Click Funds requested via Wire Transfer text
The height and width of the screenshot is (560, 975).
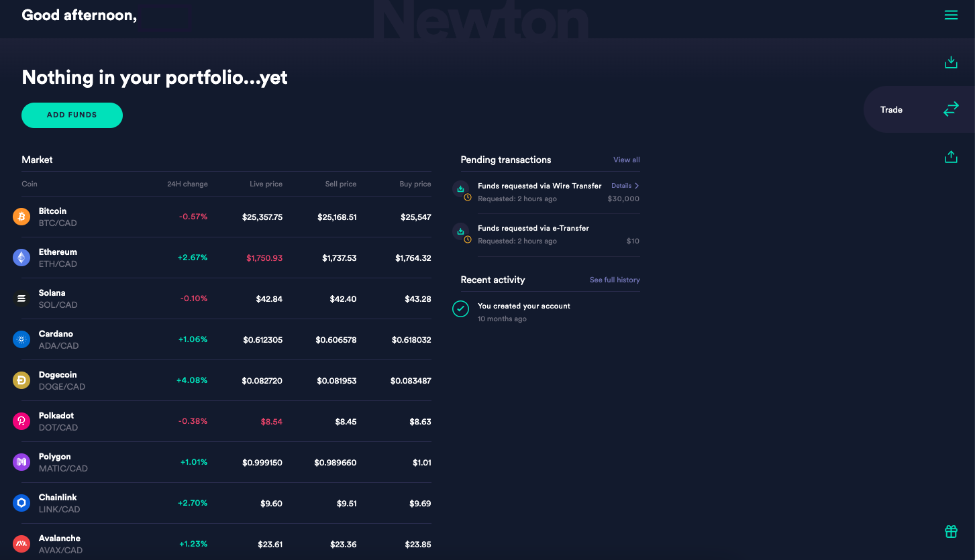540,186
